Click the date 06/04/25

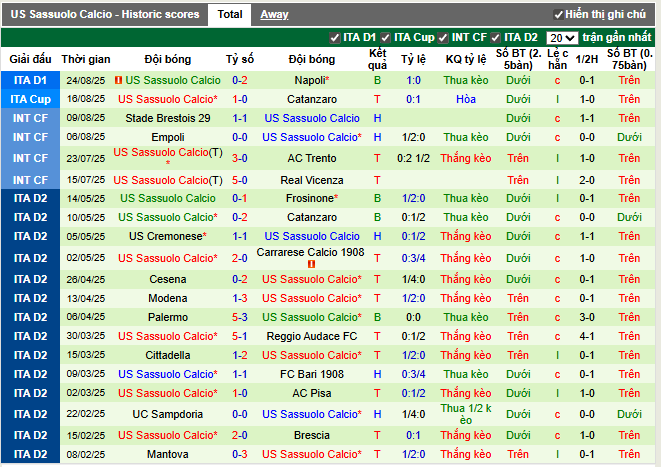click(86, 317)
